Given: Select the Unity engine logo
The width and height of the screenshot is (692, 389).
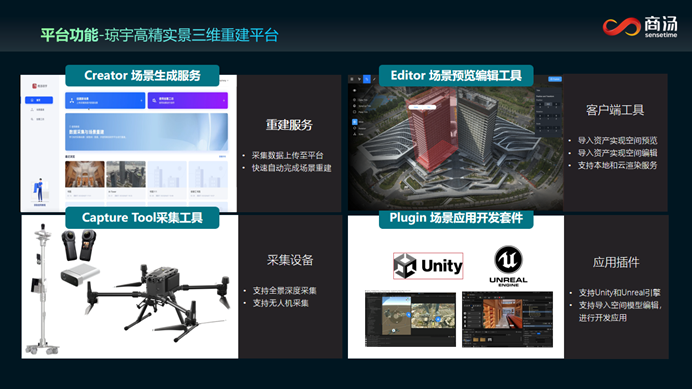Looking at the screenshot, I should pyautogui.click(x=428, y=266).
